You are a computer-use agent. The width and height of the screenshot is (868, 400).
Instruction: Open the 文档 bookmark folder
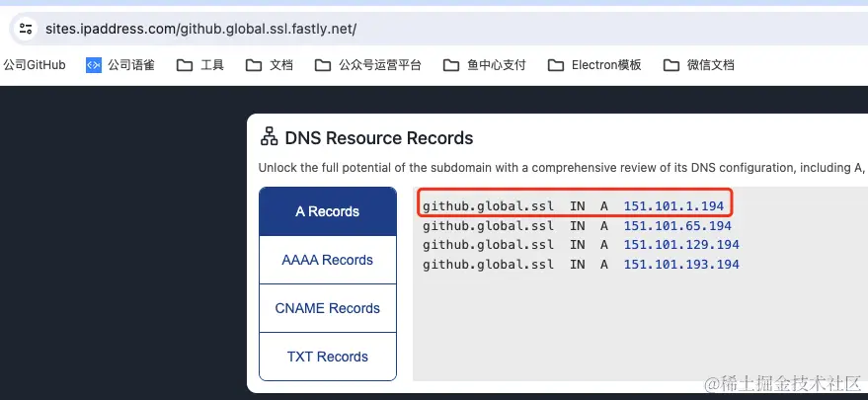(x=270, y=65)
